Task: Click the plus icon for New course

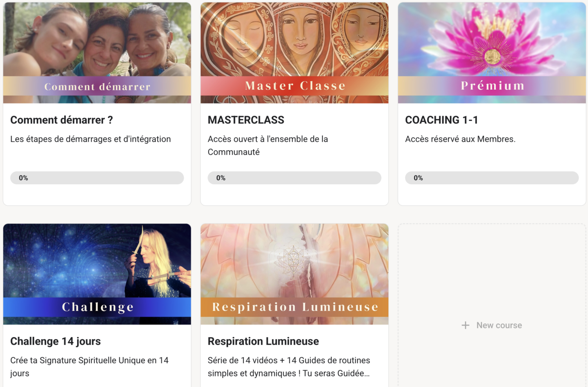Action: 465,325
